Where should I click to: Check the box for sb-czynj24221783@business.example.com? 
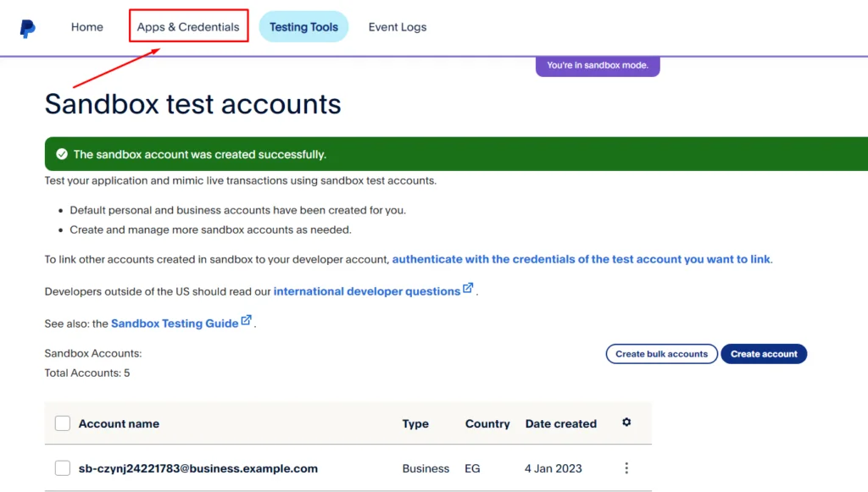[x=63, y=468]
